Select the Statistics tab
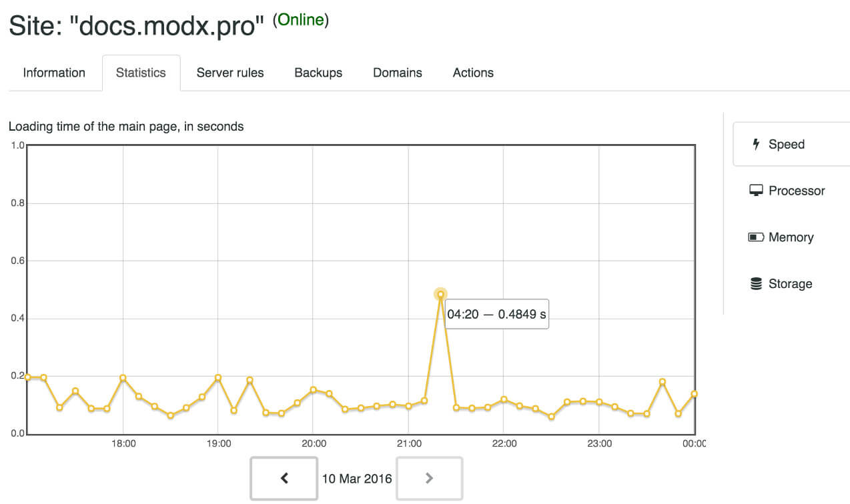This screenshot has height=504, width=850. (x=141, y=73)
